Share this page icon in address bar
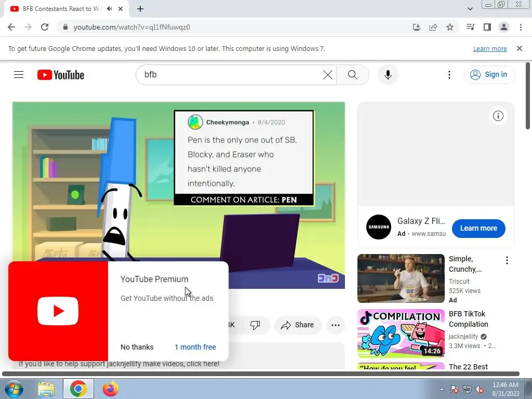This screenshot has height=399, width=532. [x=433, y=27]
